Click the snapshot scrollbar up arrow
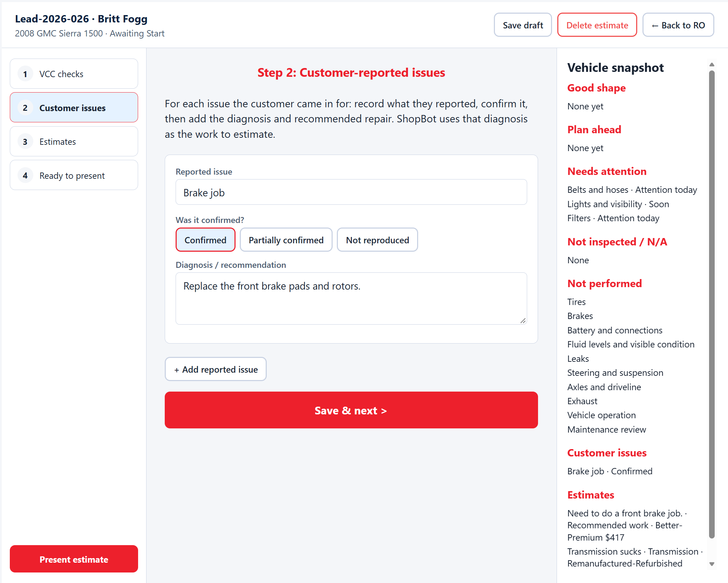Screen dimensions: 728x583 tap(712, 65)
